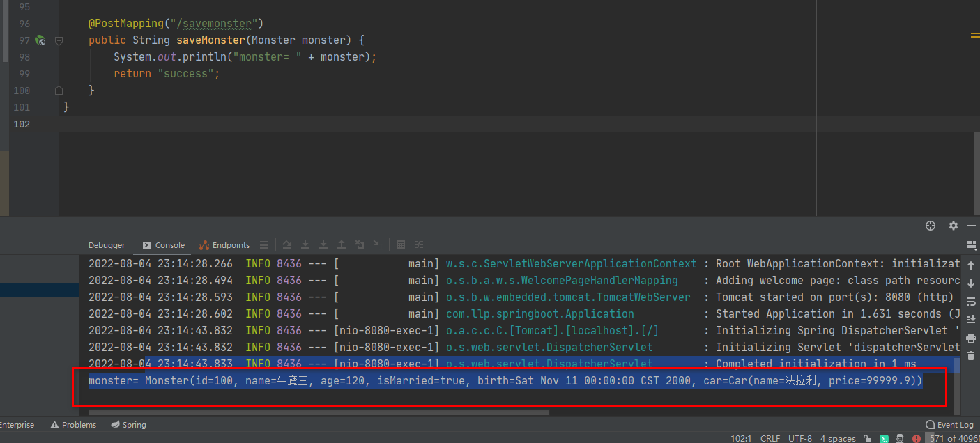Click the Step Out debug icon
980x443 pixels.
click(342, 244)
